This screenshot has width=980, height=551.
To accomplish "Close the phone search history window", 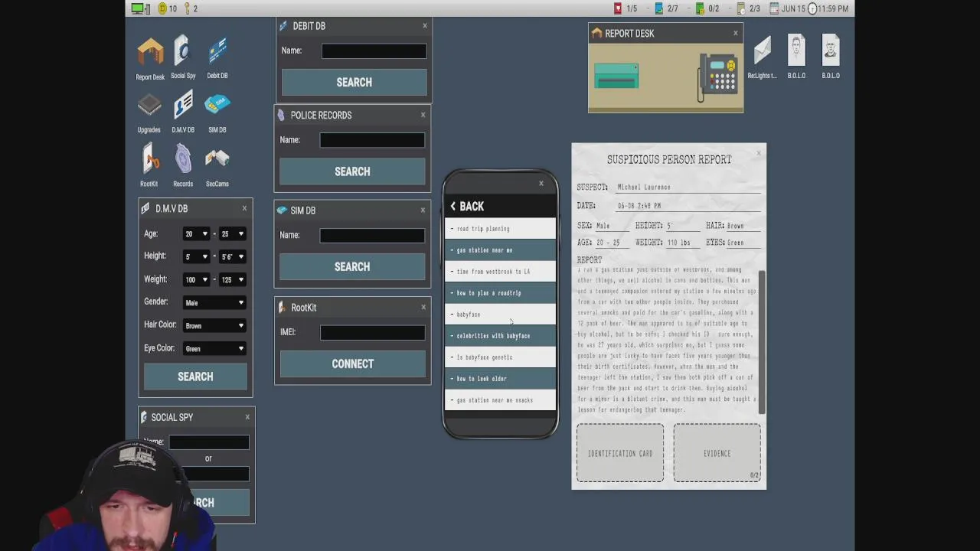I will tap(541, 184).
